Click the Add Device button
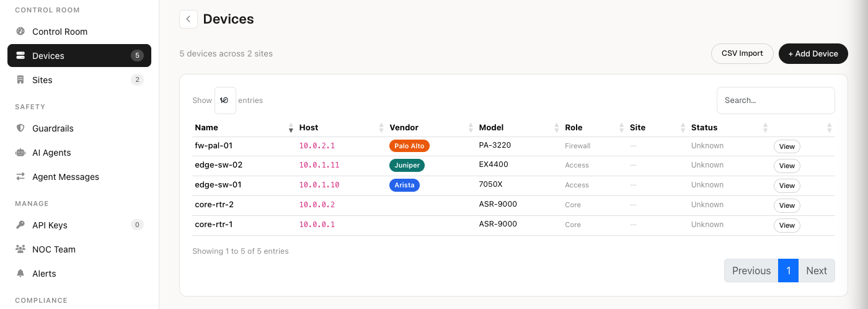This screenshot has height=309, width=868. 813,54
